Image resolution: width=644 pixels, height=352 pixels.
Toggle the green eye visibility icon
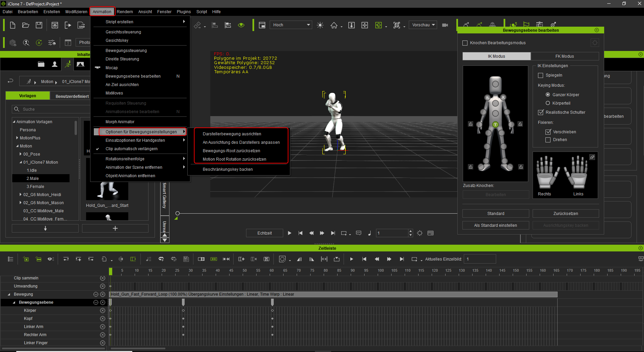pyautogui.click(x=241, y=25)
